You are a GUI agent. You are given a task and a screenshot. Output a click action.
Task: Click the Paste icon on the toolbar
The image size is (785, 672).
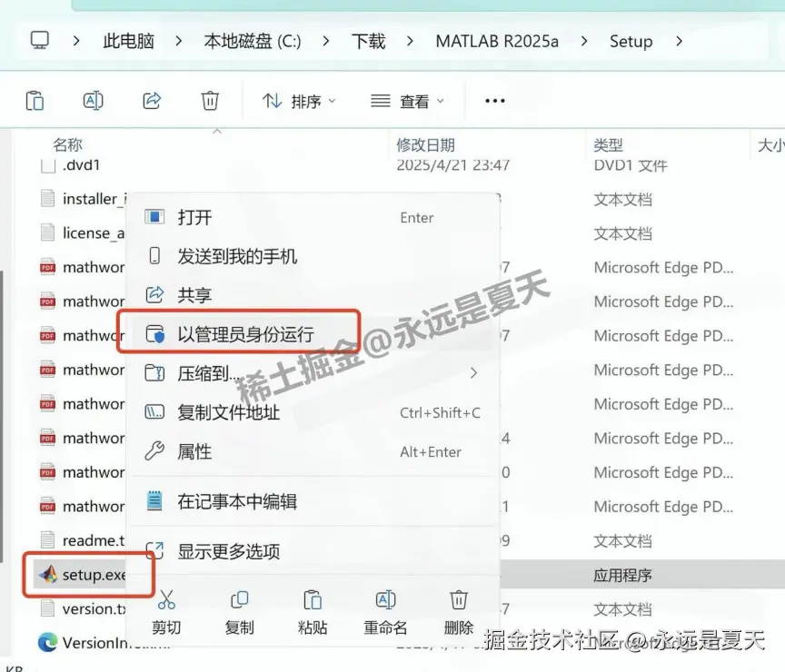(x=35, y=101)
